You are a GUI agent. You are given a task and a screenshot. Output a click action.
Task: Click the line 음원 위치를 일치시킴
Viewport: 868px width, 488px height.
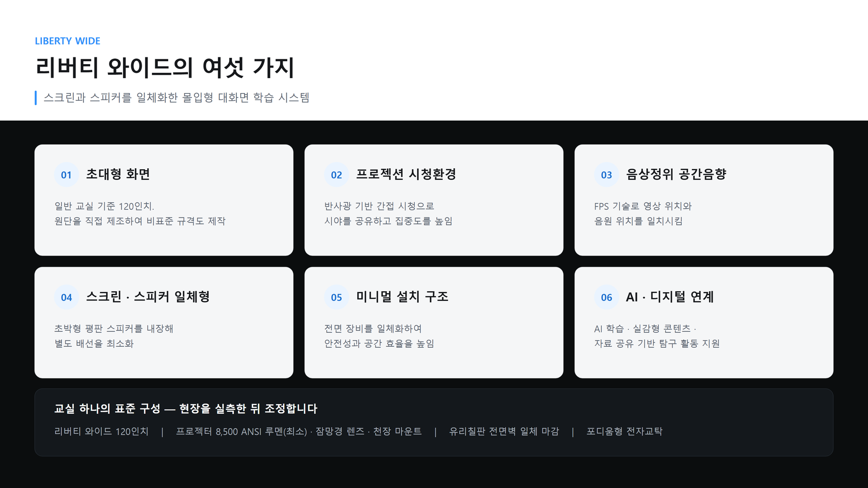(638, 221)
